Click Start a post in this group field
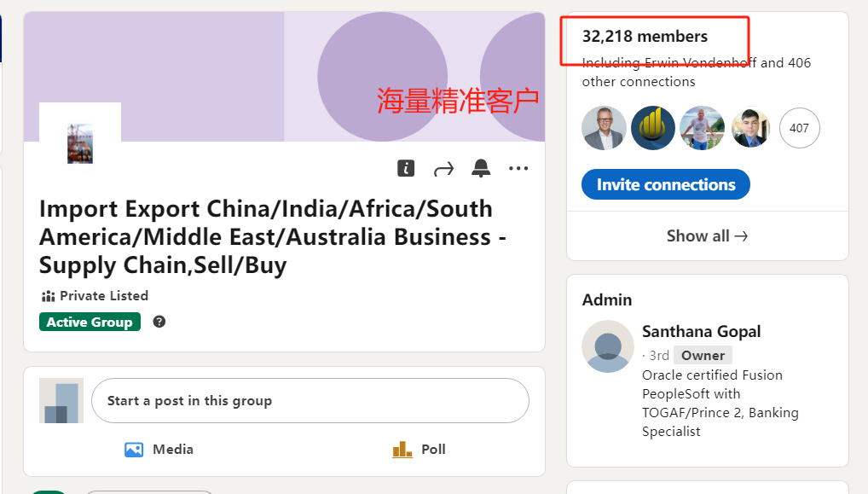 pyautogui.click(x=310, y=401)
